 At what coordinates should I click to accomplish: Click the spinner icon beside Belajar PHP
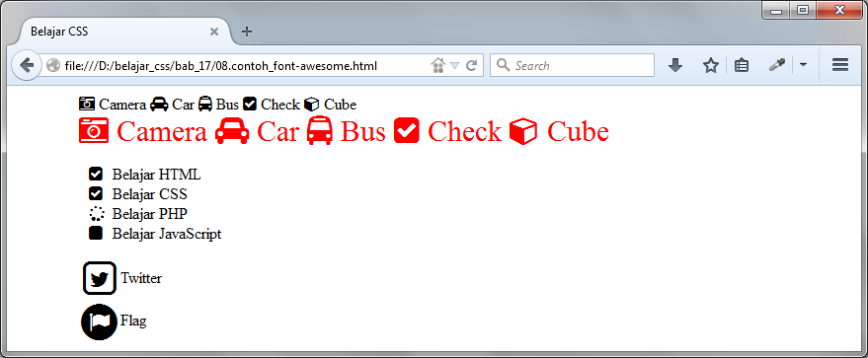97,214
